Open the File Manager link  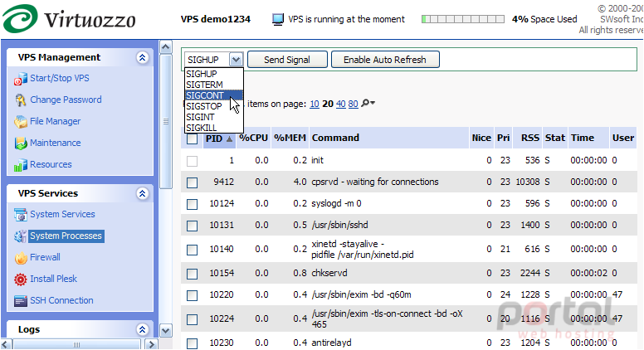coord(56,121)
